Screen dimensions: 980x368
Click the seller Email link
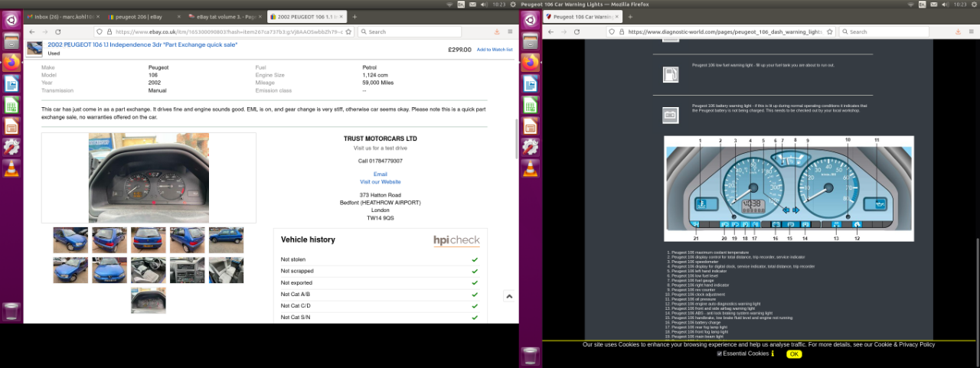tap(380, 174)
